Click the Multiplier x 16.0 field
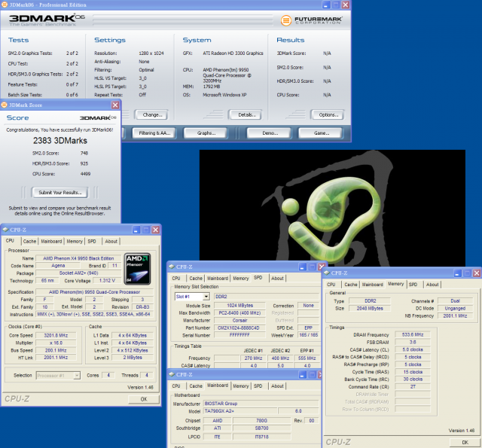Screen dimensions: 482x448 56,343
